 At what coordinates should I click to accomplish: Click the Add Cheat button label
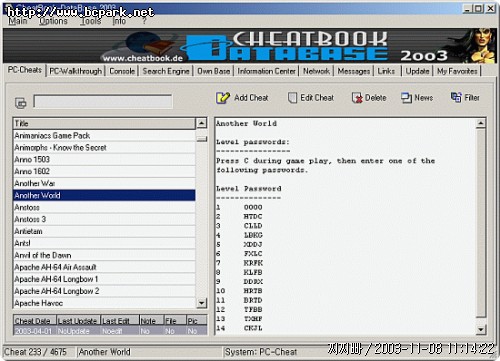(x=251, y=98)
